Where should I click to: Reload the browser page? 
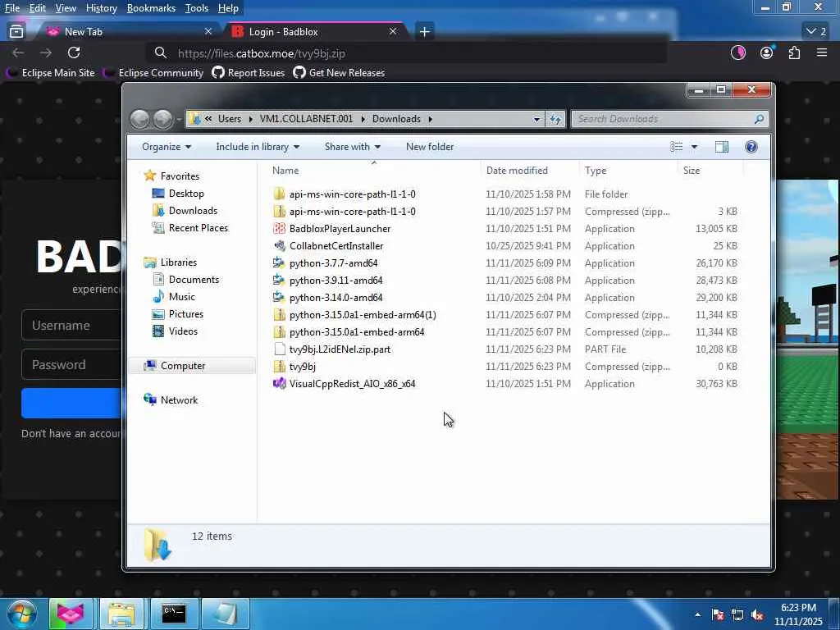(x=74, y=52)
